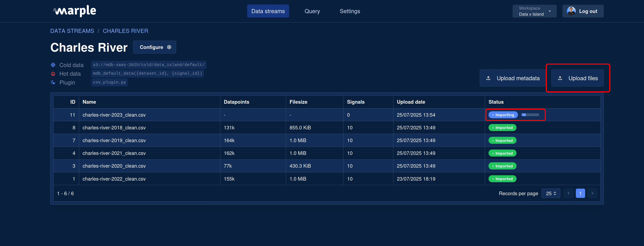The width and height of the screenshot is (644, 246).
Task: Go to next page chevron
Action: 592,193
